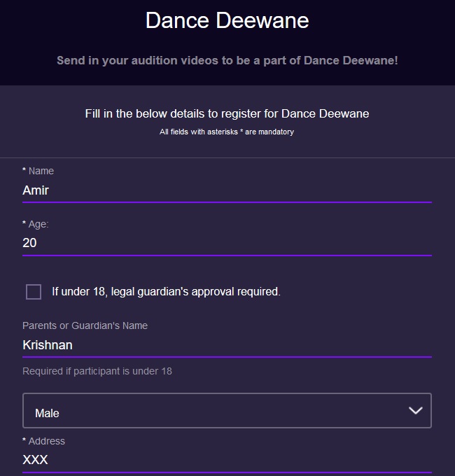This screenshot has height=476, width=455.
Task: Expand the gender dropdown chevron arrow
Action: tap(415, 411)
